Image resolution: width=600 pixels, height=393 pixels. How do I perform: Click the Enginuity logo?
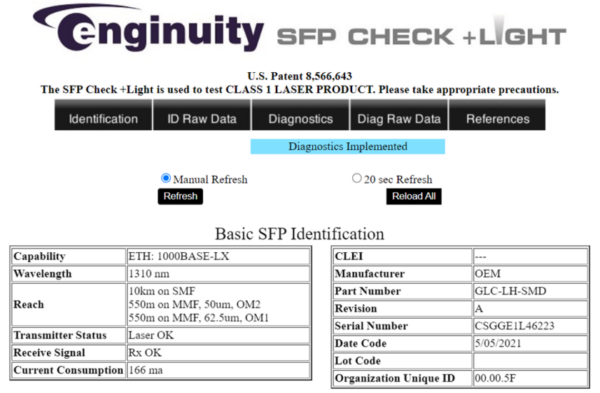coord(149,29)
